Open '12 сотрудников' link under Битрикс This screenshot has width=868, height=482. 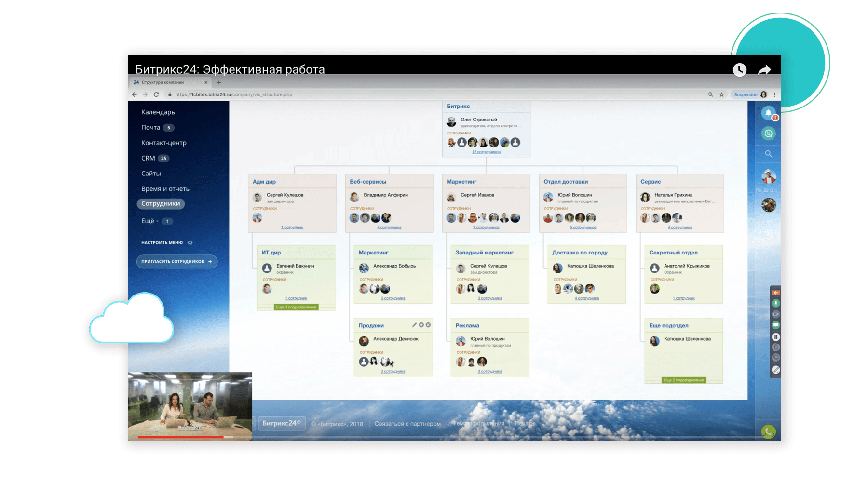486,152
